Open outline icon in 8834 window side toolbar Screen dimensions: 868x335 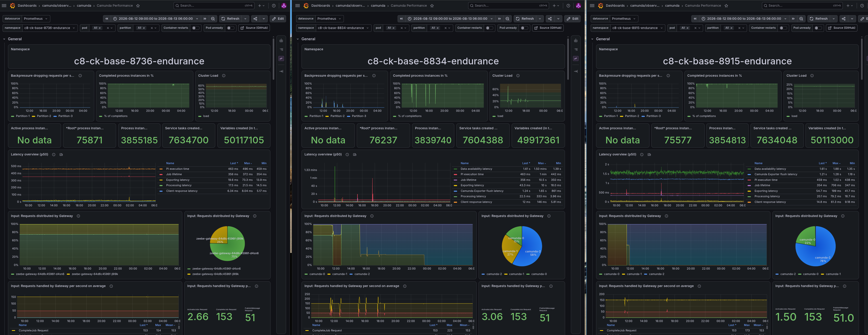[576, 50]
